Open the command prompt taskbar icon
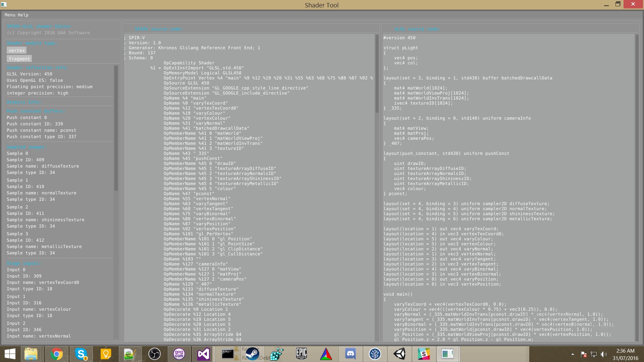This screenshot has width=644, height=362. [228, 354]
